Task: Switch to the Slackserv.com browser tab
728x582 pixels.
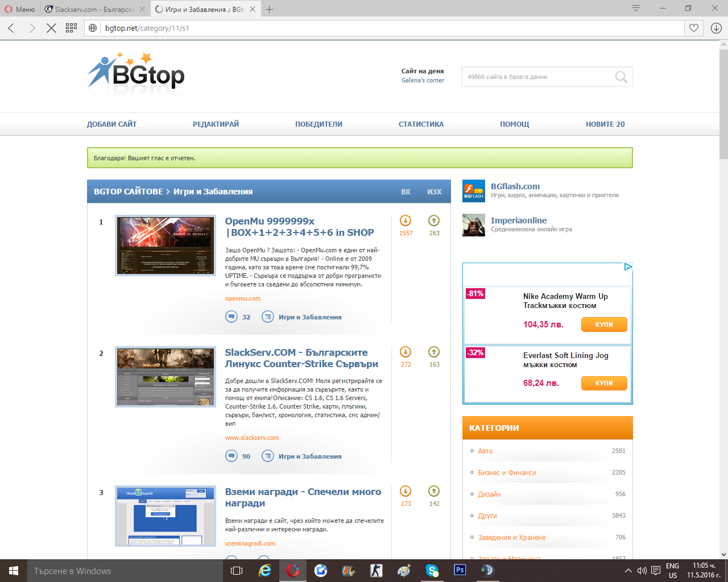Action: [94, 9]
